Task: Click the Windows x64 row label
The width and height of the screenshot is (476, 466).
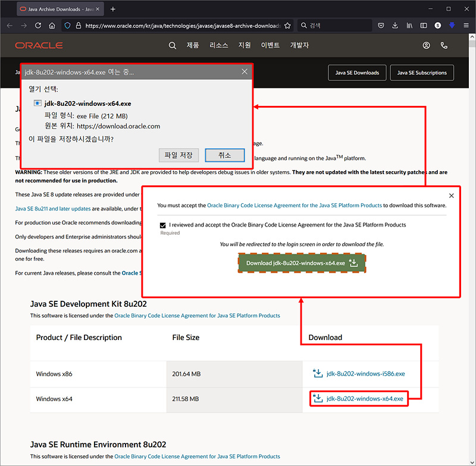Action: pyautogui.click(x=54, y=399)
